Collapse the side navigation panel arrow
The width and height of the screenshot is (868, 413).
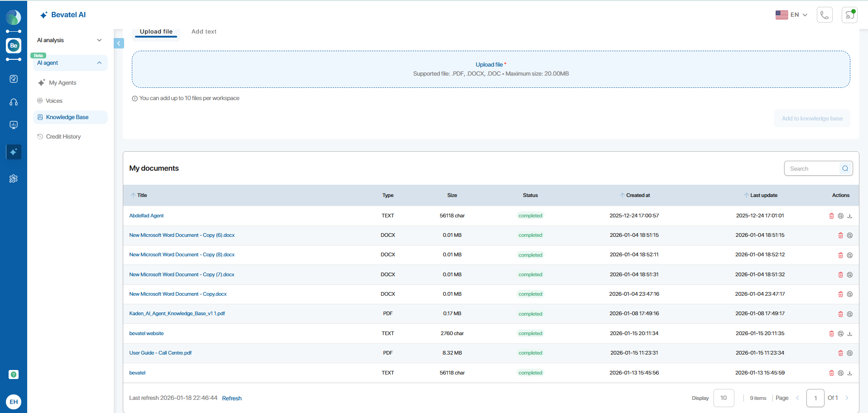click(119, 43)
